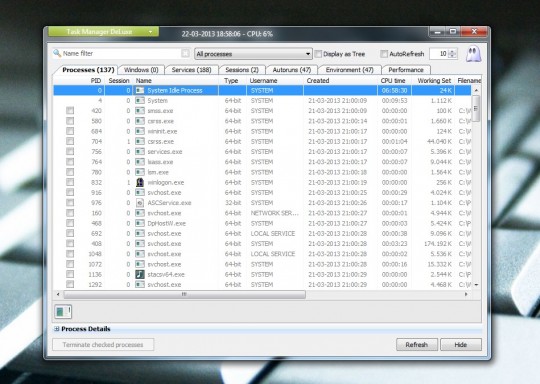The image size is (540, 384).
Task: Click the DpHostW.exe process icon
Action: pyautogui.click(x=140, y=223)
